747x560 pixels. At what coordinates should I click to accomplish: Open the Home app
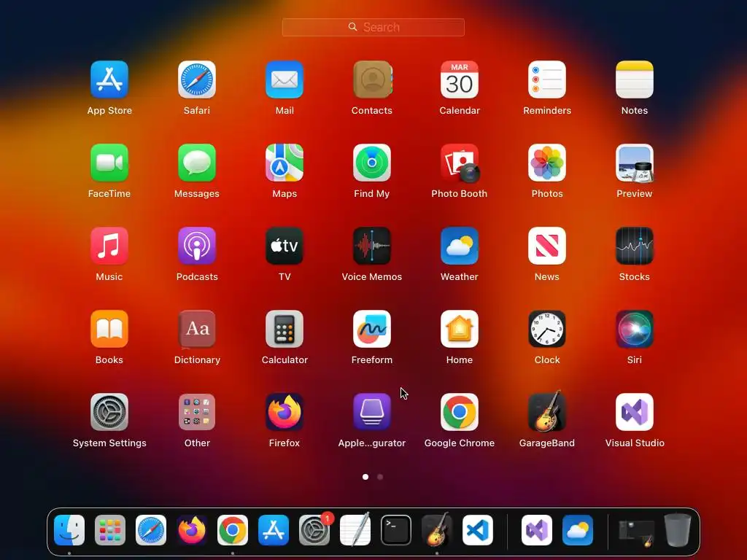(460, 329)
